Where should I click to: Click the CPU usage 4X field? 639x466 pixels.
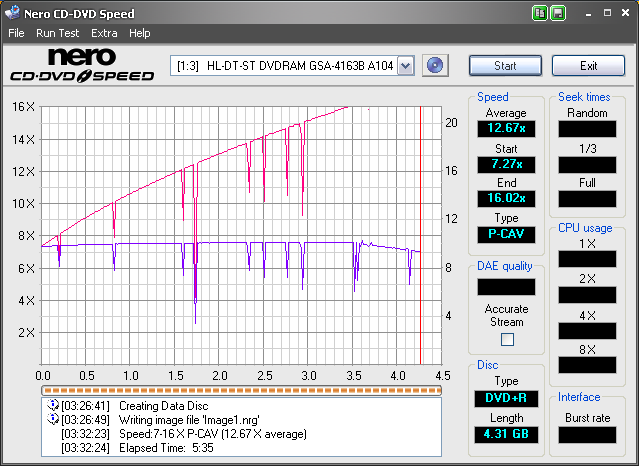[587, 331]
